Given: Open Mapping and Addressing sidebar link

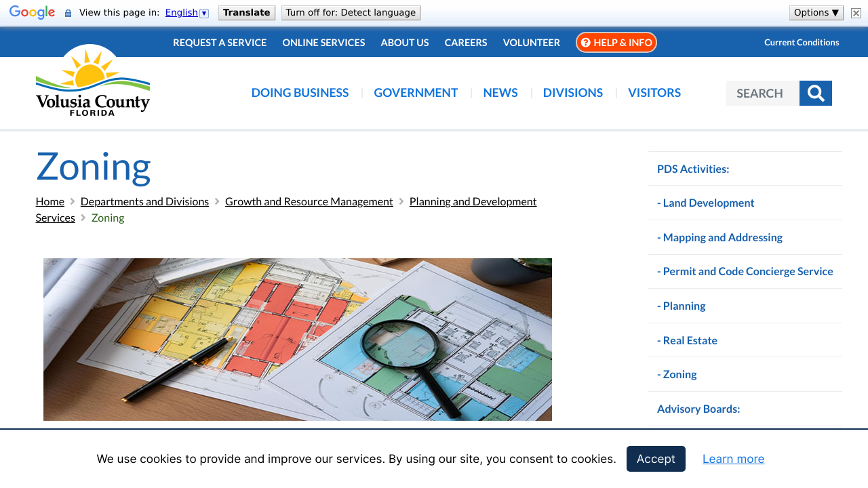Looking at the screenshot, I should click(719, 237).
